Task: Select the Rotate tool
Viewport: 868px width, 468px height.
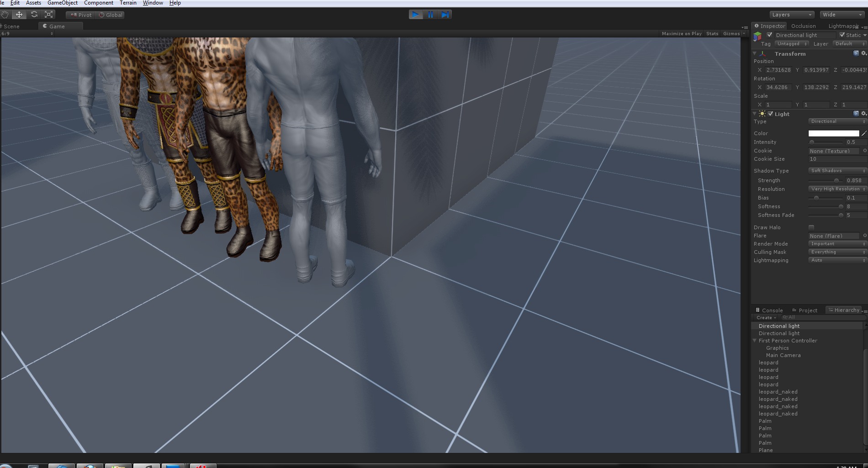Action: point(34,14)
